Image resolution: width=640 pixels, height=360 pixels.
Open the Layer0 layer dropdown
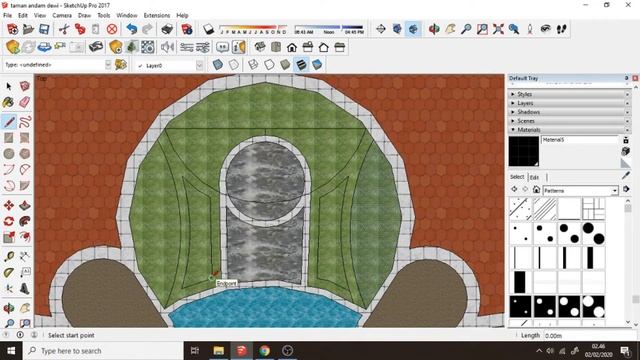tap(199, 65)
